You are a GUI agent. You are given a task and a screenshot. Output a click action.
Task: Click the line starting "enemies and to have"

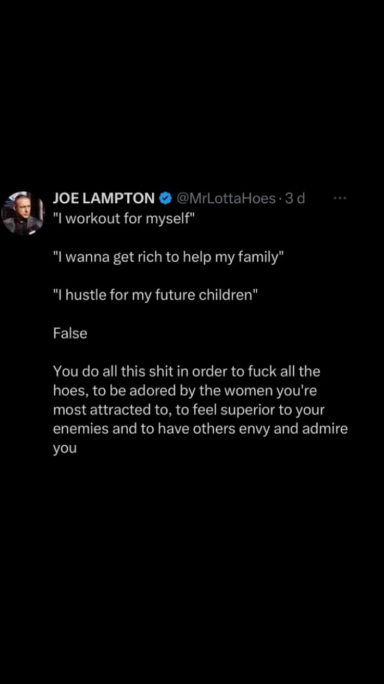[x=200, y=429]
